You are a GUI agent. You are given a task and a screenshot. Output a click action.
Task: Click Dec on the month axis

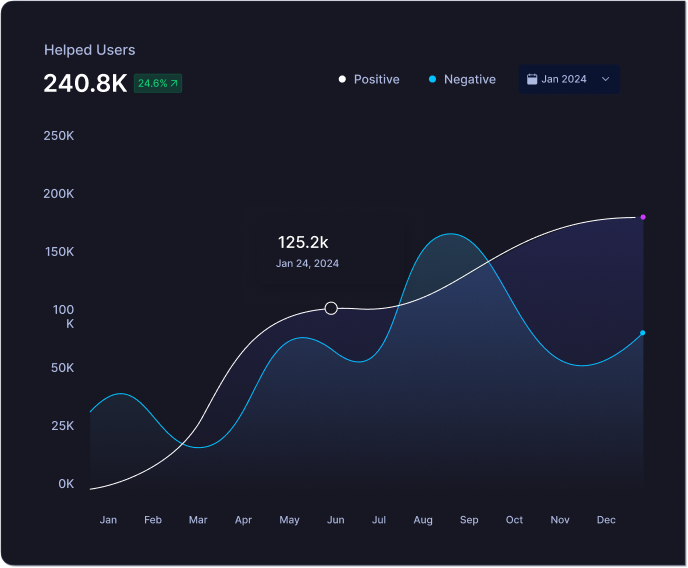(x=606, y=520)
